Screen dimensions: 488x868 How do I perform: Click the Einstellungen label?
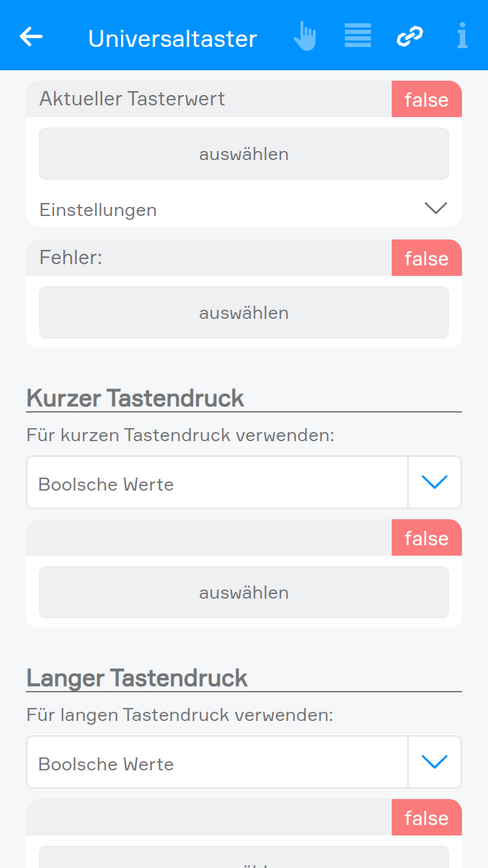click(98, 210)
